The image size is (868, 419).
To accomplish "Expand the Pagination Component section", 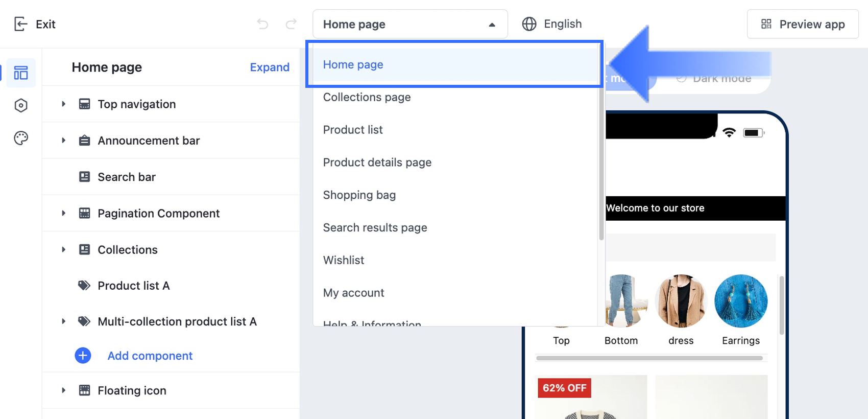I will pos(63,214).
